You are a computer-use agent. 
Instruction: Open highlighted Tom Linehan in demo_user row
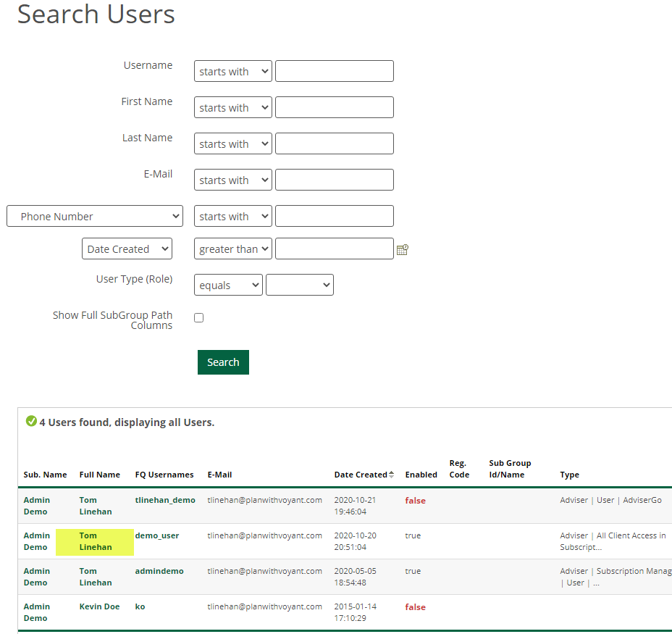tap(95, 542)
